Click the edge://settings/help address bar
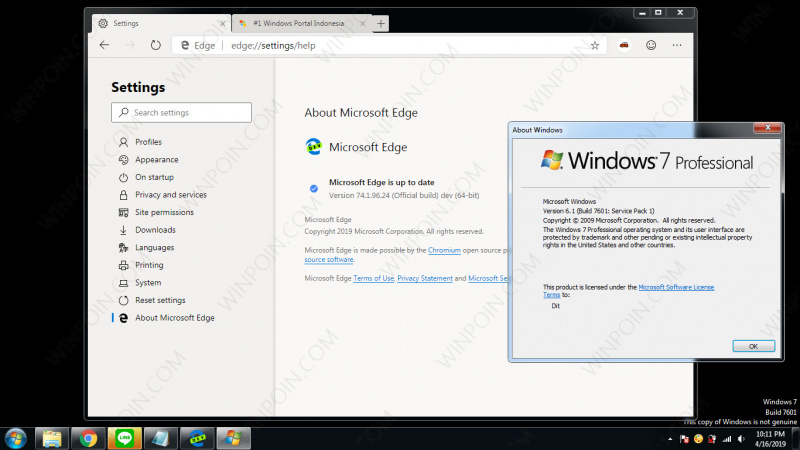 [388, 45]
